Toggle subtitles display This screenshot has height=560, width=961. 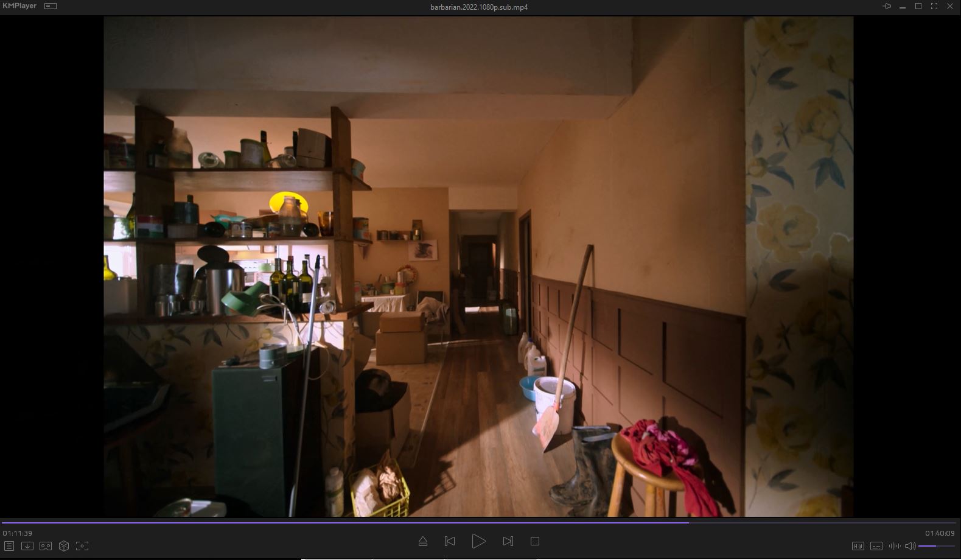876,546
